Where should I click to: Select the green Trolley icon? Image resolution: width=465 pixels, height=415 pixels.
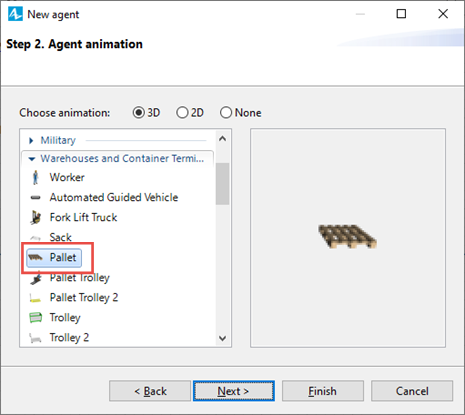pyautogui.click(x=36, y=318)
